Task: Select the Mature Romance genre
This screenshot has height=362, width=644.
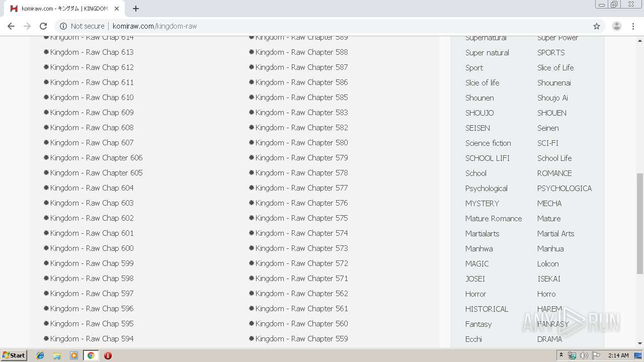Action: [x=494, y=219]
